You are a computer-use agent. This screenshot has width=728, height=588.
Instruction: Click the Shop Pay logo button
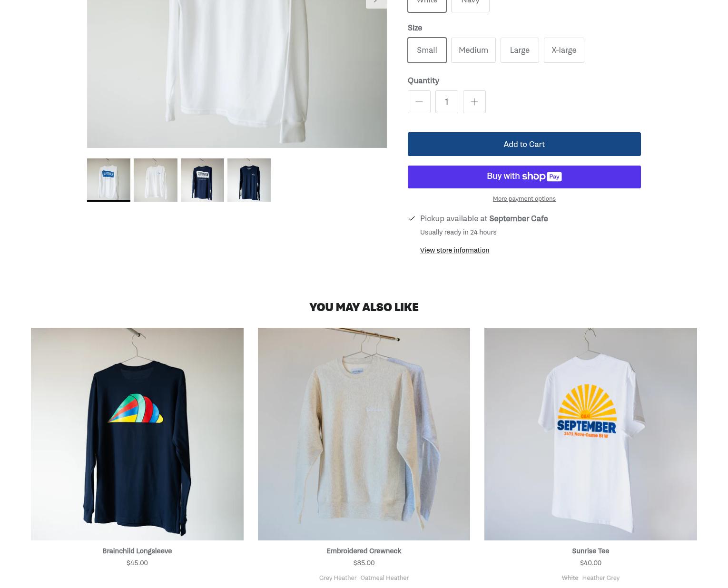pyautogui.click(x=524, y=177)
